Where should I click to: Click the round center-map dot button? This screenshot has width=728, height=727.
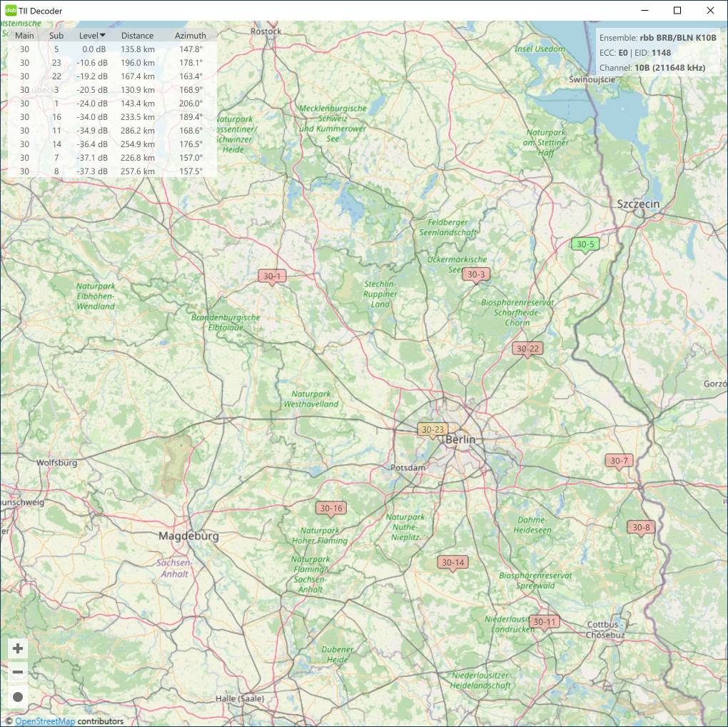point(18,697)
